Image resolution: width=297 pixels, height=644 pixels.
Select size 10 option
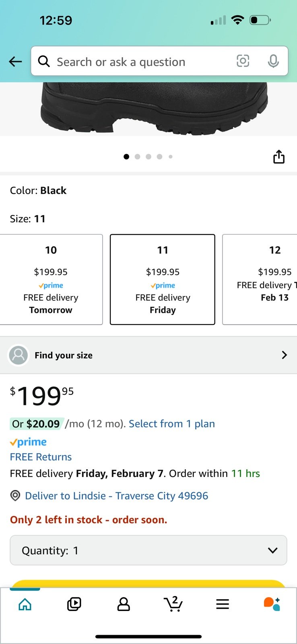(51, 279)
